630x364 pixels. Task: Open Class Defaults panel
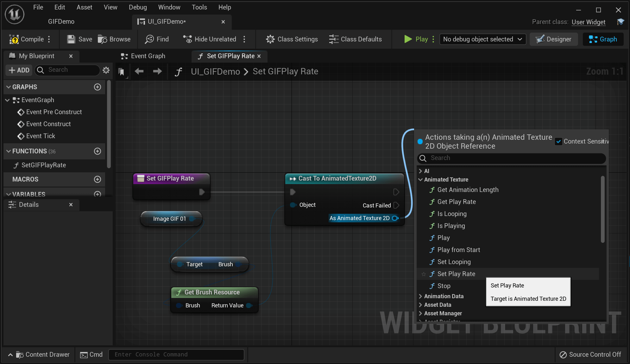click(334, 39)
